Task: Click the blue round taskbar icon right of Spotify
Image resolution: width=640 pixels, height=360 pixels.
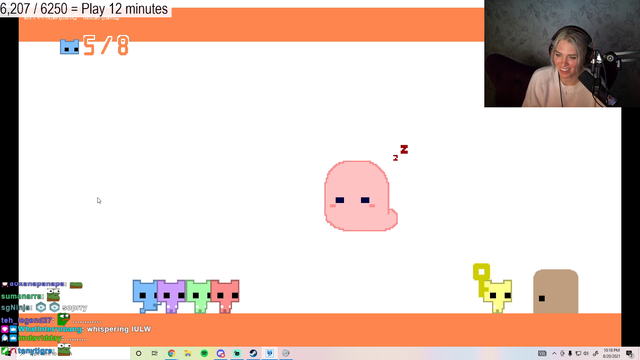Action: (221, 353)
